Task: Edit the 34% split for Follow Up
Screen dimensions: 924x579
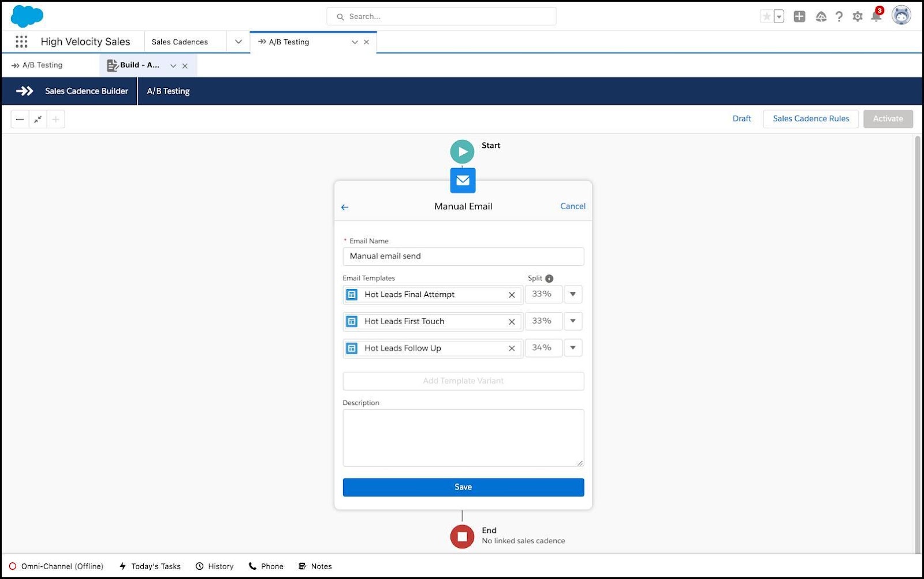Action: coord(543,348)
